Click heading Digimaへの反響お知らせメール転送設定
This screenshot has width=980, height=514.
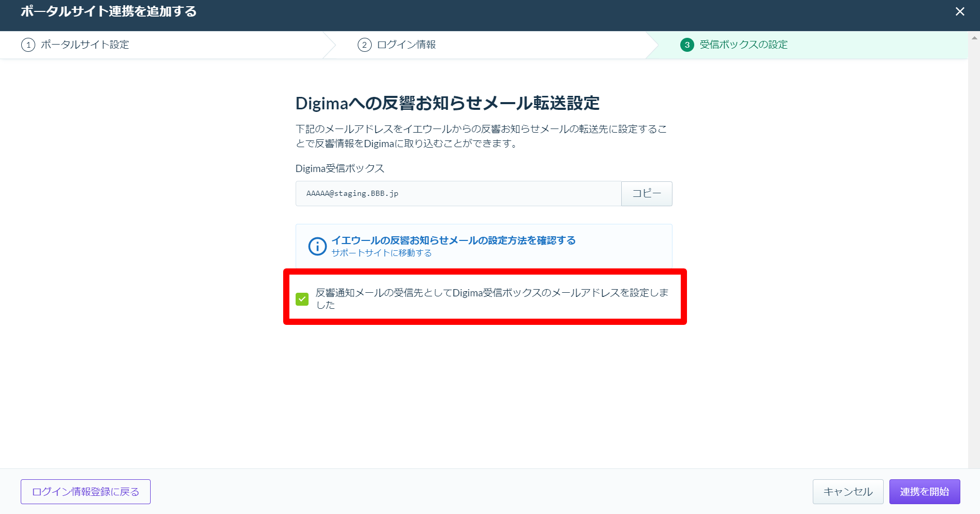[x=447, y=103]
